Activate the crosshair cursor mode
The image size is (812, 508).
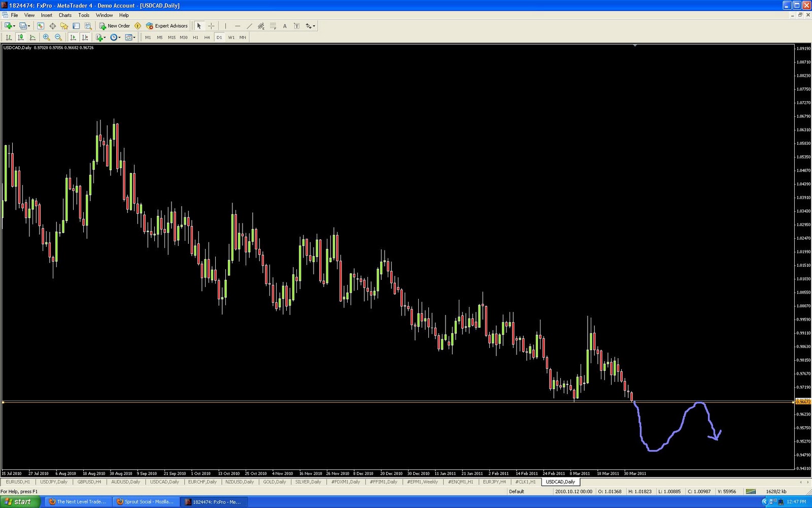click(211, 26)
